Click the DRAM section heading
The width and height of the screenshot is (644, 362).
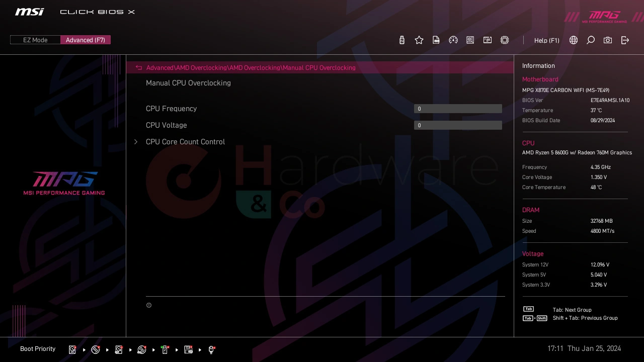(531, 210)
